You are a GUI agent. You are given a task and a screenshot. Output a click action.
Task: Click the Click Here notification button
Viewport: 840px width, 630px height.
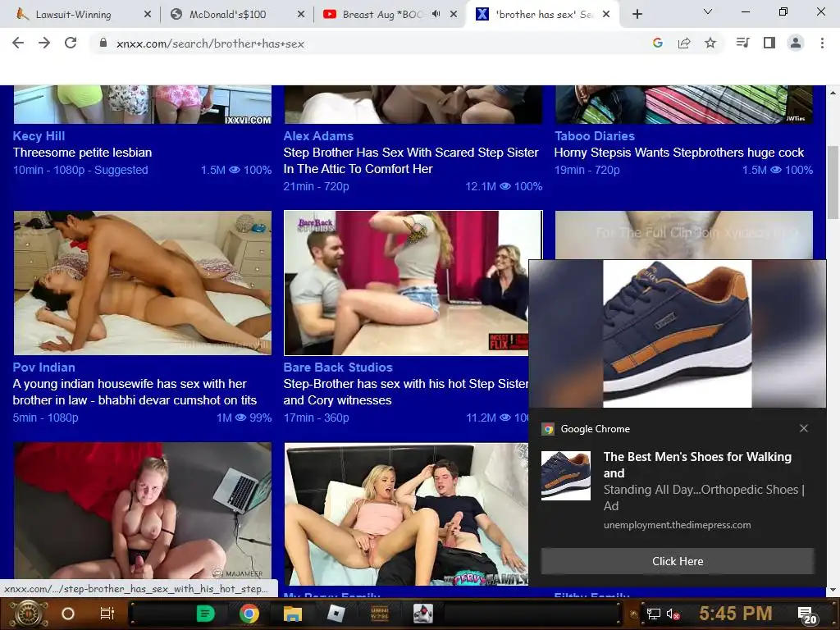click(677, 561)
